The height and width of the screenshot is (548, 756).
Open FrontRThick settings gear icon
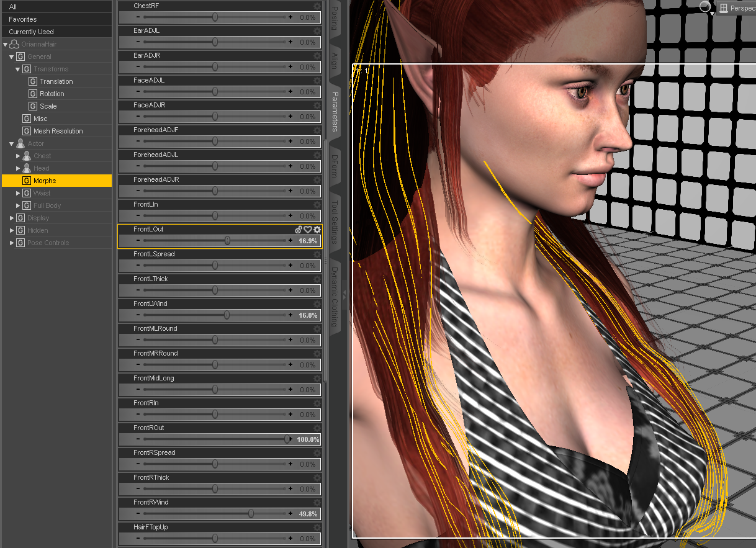point(317,478)
